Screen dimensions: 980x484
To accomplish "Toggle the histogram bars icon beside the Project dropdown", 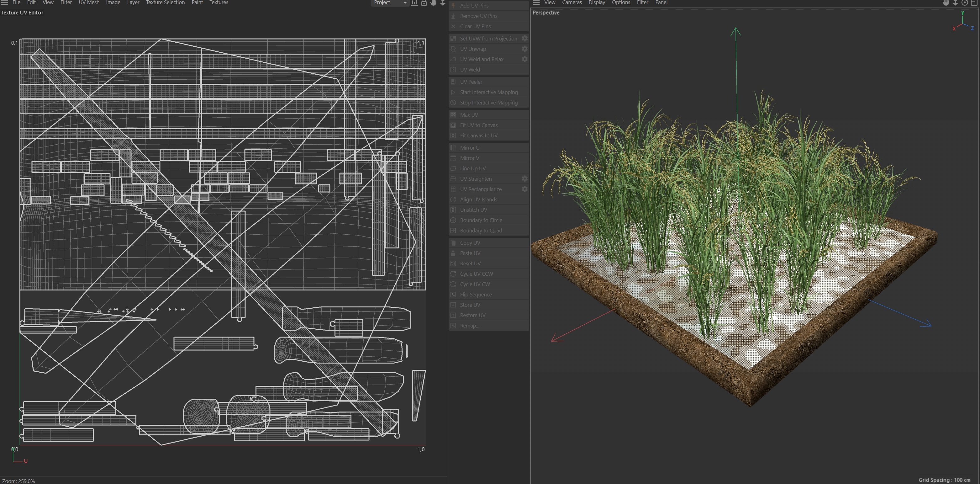I will 415,3.
